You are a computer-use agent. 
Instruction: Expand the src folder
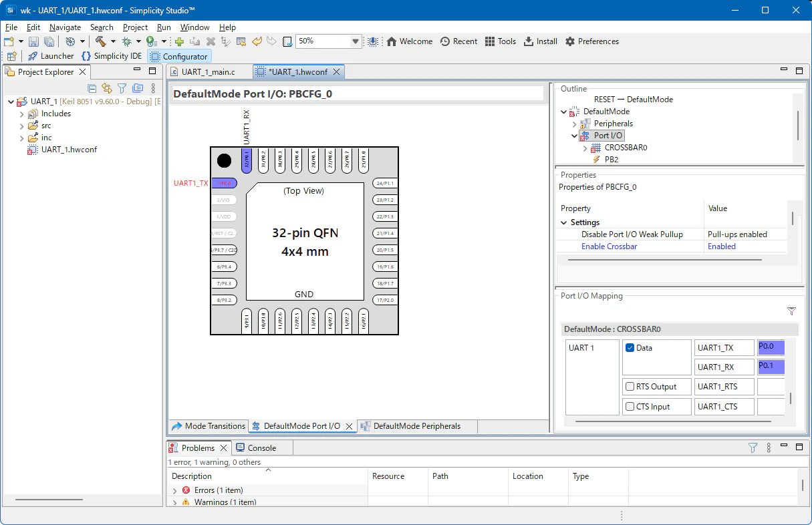click(x=21, y=126)
